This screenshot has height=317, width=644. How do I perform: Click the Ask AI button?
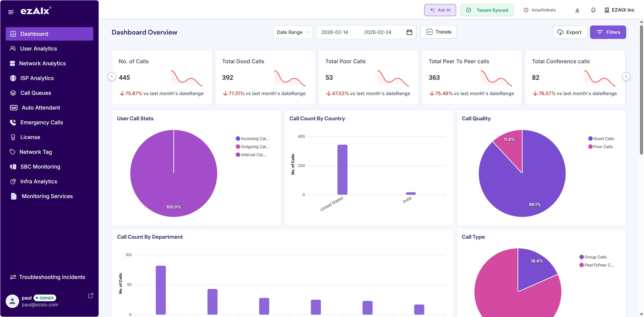(x=440, y=10)
